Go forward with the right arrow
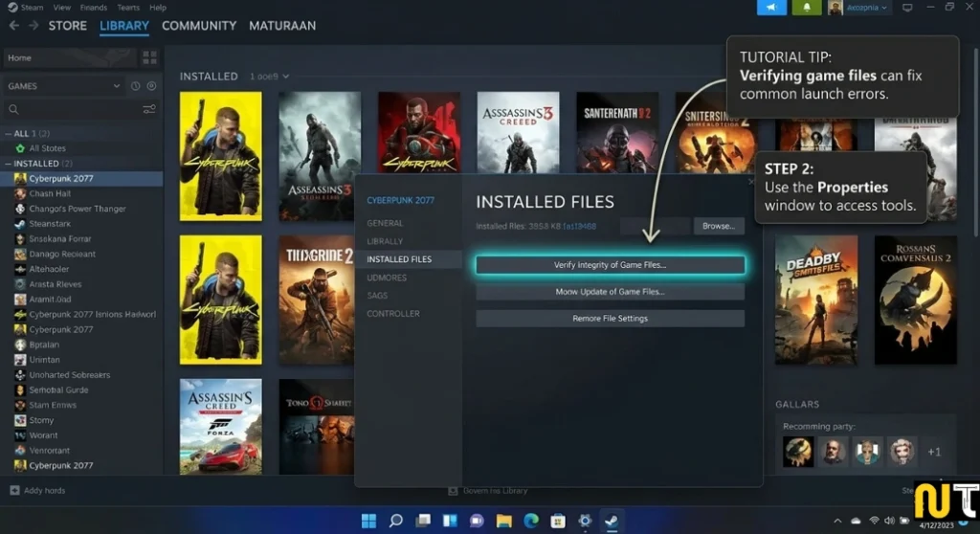This screenshot has width=980, height=534. tap(33, 26)
